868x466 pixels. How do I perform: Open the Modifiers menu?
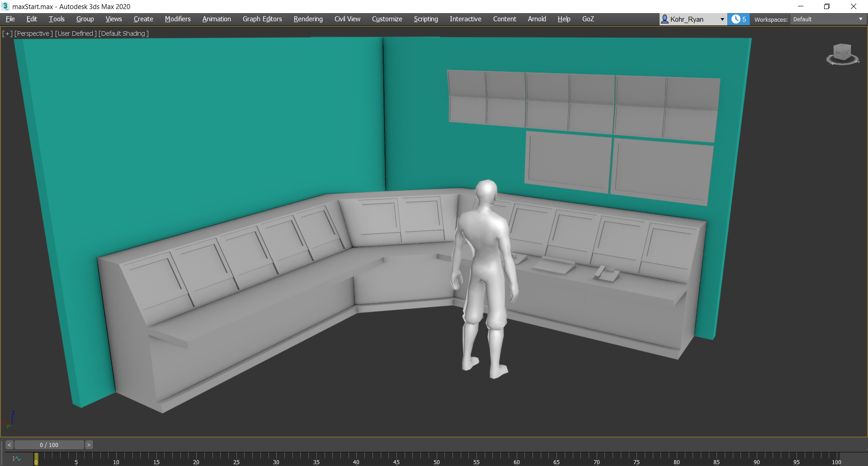(x=178, y=19)
